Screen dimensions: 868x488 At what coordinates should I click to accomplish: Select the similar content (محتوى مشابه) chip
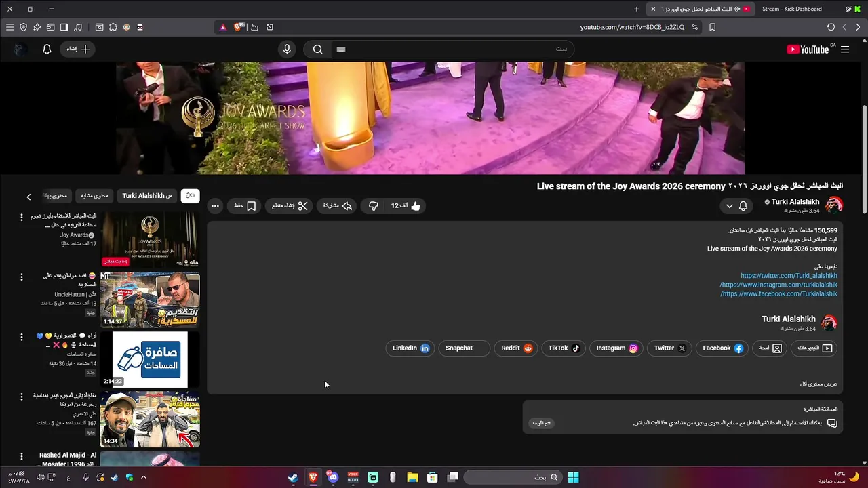94,196
